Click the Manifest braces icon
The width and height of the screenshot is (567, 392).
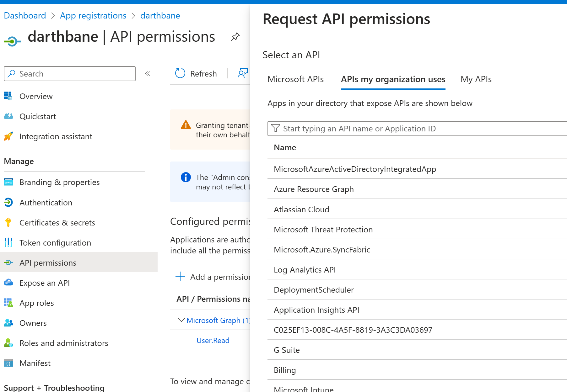click(x=8, y=363)
